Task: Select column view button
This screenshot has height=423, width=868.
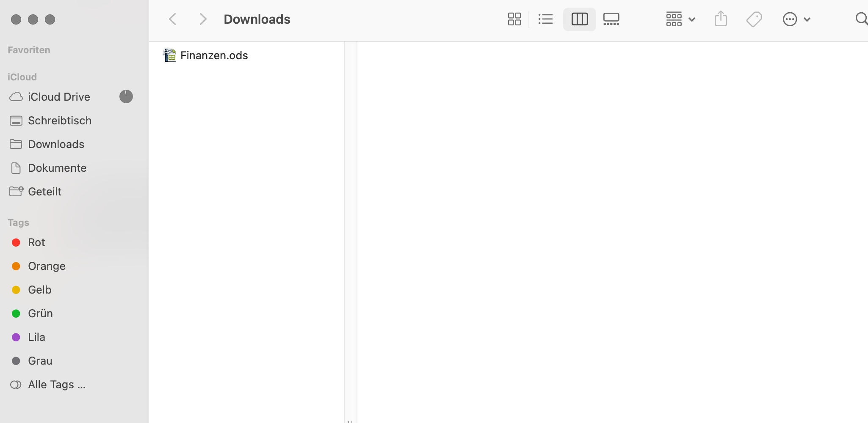Action: coord(579,19)
